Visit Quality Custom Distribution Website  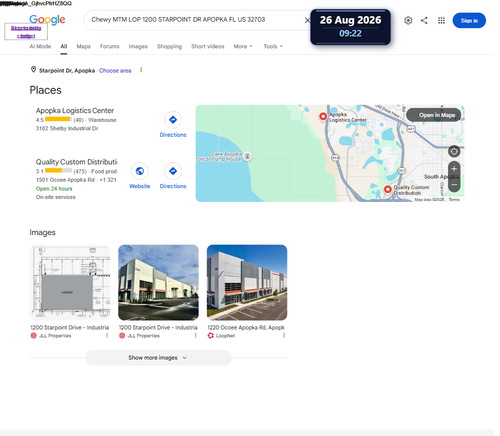[140, 176]
